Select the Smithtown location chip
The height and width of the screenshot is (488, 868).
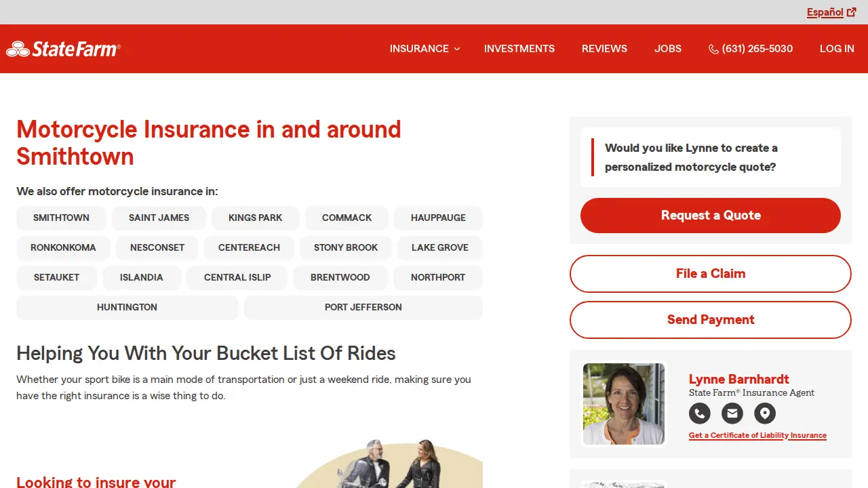61,218
